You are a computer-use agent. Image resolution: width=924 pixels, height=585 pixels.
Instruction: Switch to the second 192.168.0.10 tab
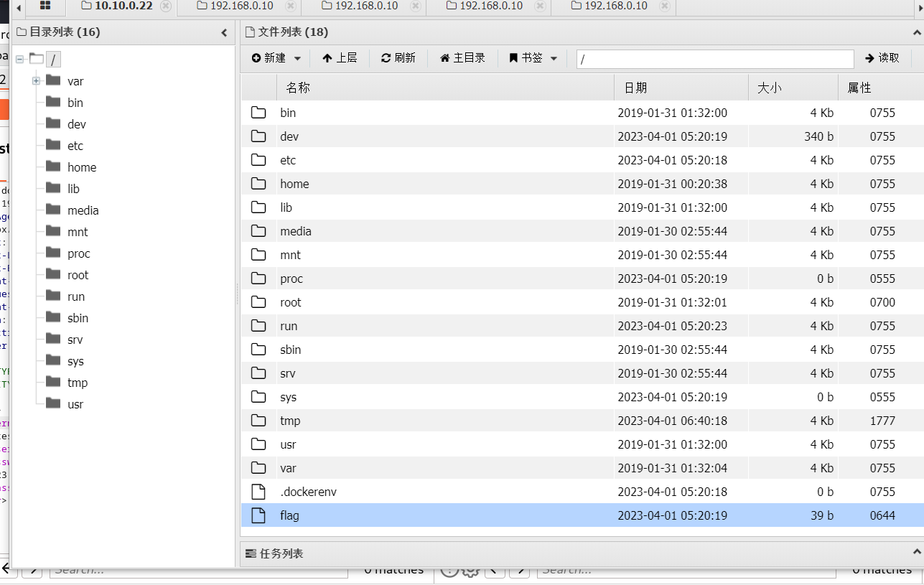point(366,6)
